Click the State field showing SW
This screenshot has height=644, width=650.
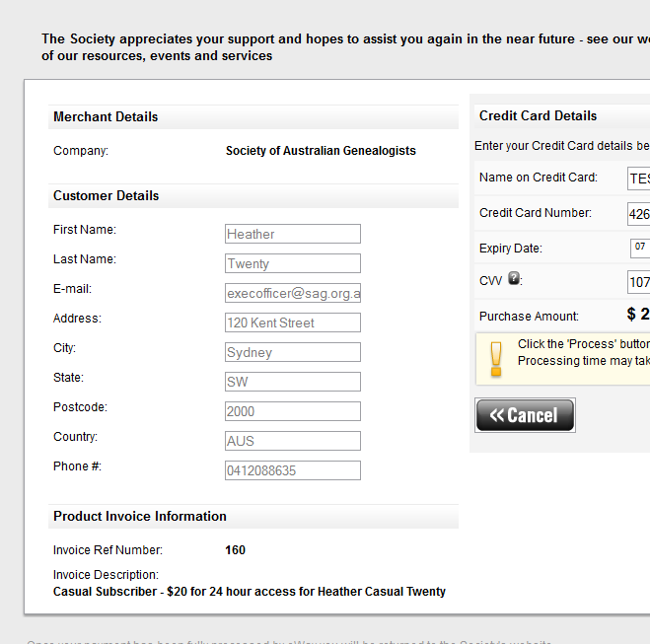pyautogui.click(x=293, y=382)
